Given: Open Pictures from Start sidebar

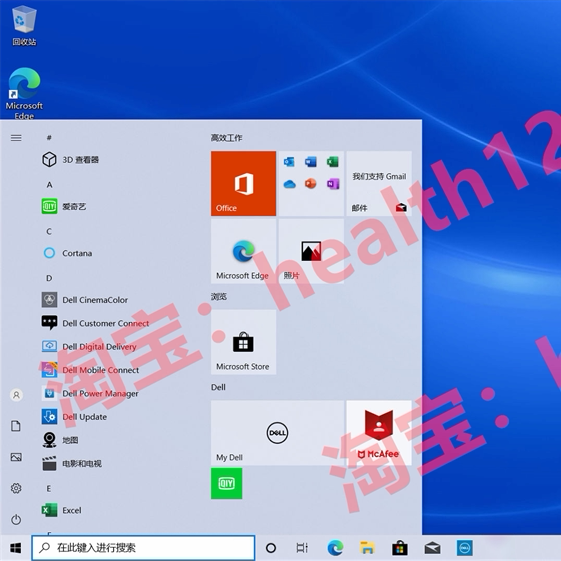Looking at the screenshot, I should (x=16, y=457).
